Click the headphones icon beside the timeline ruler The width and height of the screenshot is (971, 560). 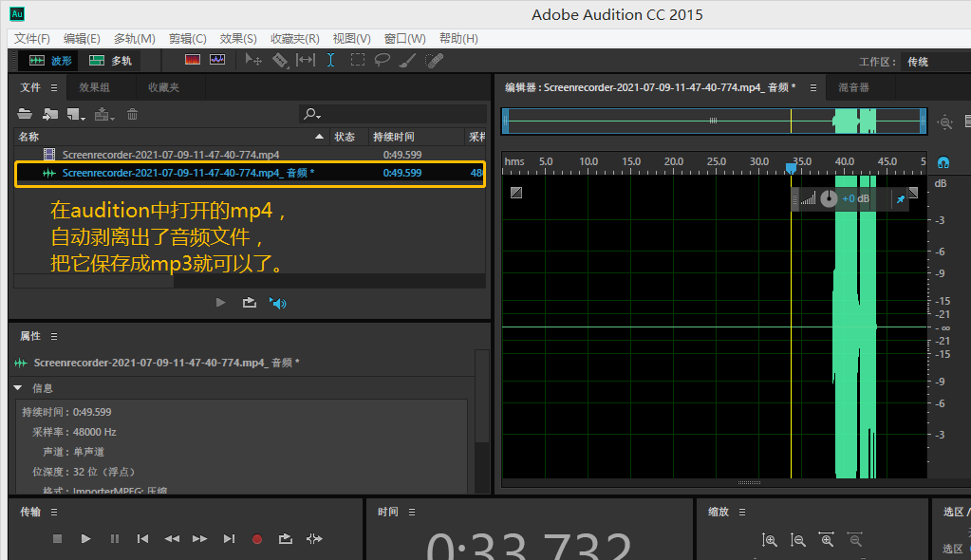pos(943,163)
